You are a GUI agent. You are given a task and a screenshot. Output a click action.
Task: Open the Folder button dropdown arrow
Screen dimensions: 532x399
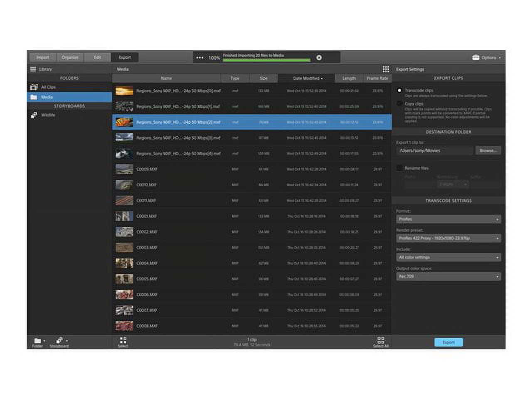(x=44, y=341)
